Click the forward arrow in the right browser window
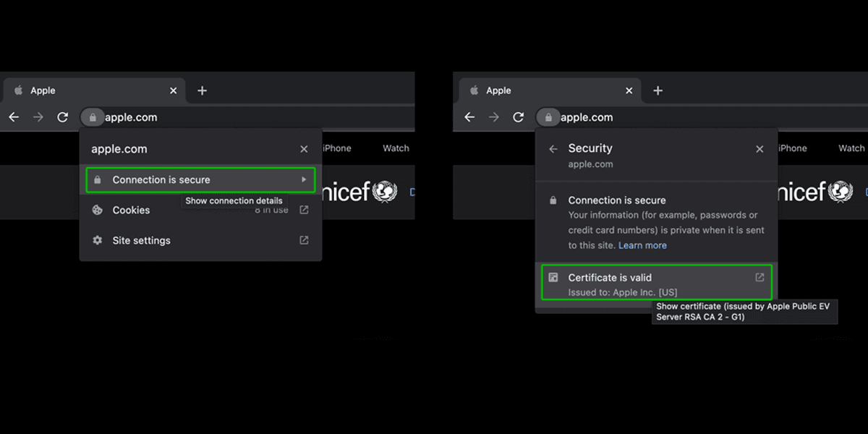The height and width of the screenshot is (434, 868). point(494,117)
